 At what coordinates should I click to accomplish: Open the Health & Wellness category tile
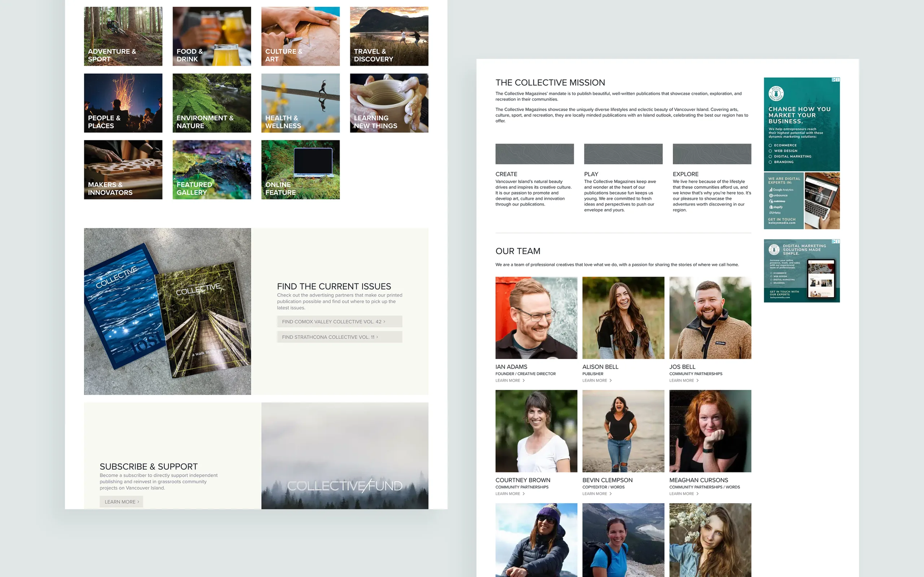click(x=300, y=103)
